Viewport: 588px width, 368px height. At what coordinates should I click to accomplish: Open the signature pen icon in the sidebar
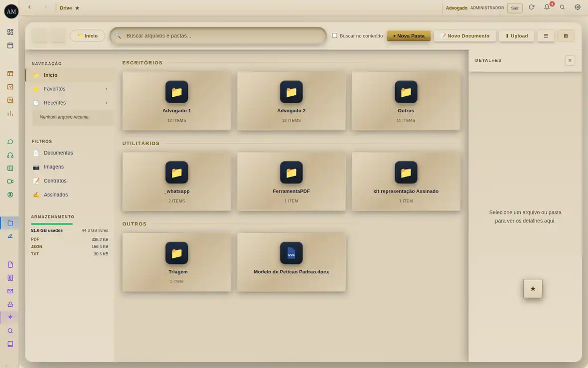[x=10, y=236]
